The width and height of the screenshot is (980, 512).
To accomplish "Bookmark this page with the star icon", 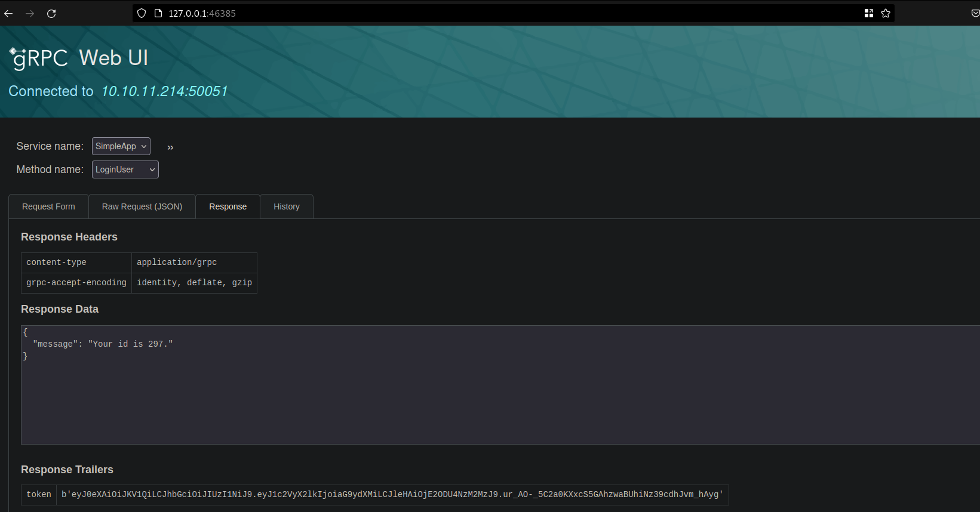I will 886,13.
